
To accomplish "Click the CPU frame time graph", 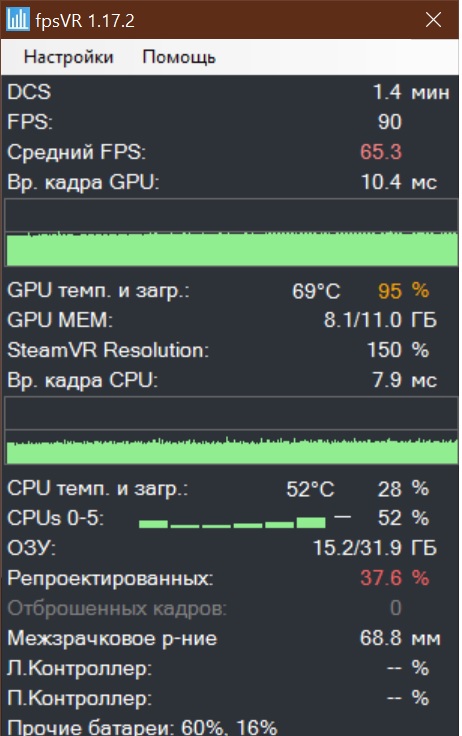I will (231, 431).
